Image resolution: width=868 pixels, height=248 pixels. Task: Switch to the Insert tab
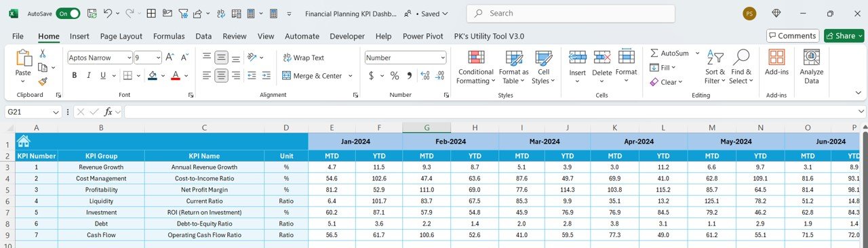click(79, 37)
